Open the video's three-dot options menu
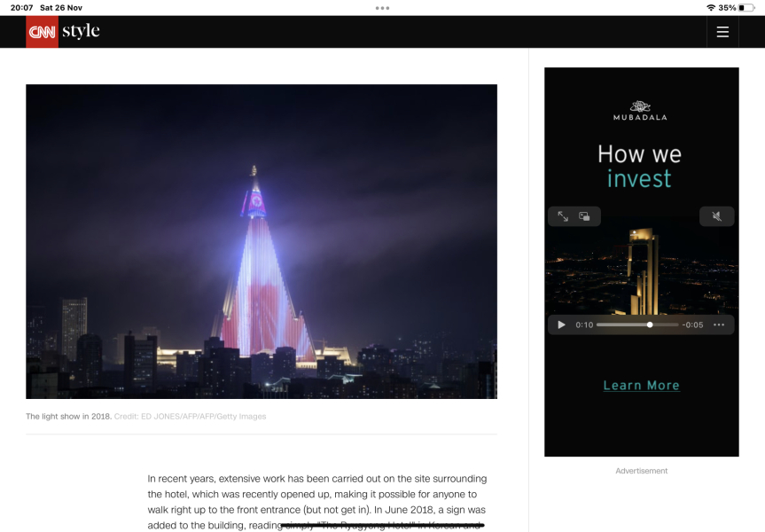 pos(719,325)
